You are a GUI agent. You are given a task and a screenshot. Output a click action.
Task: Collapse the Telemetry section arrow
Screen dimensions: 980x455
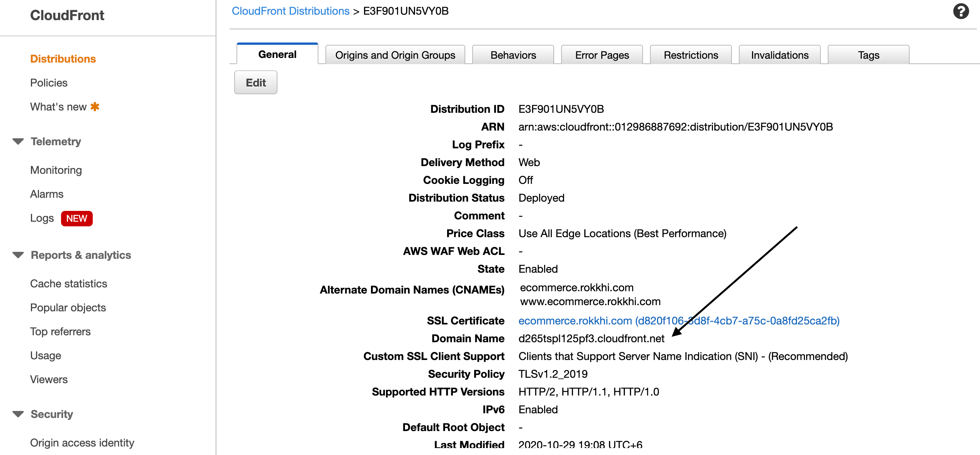pos(18,141)
